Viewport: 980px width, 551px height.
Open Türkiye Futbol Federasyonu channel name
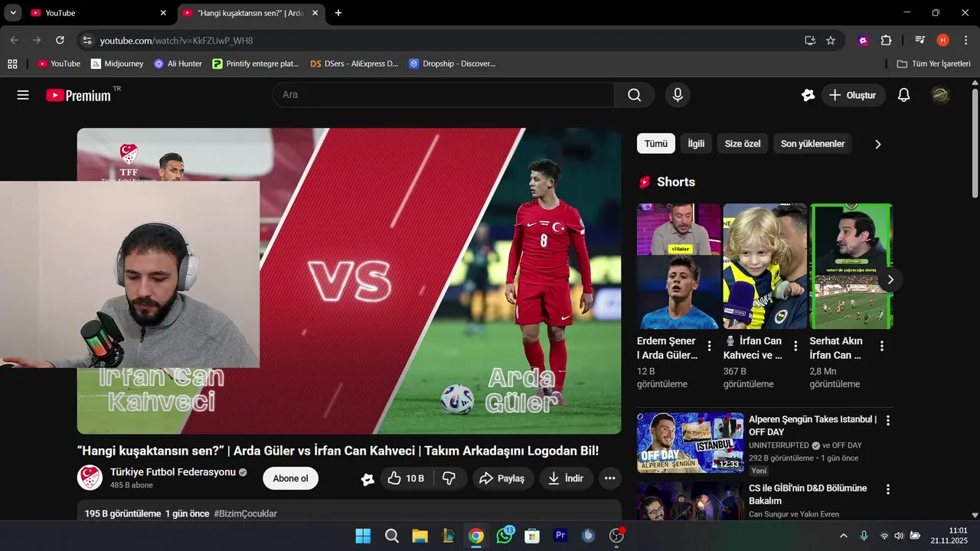[x=173, y=472]
